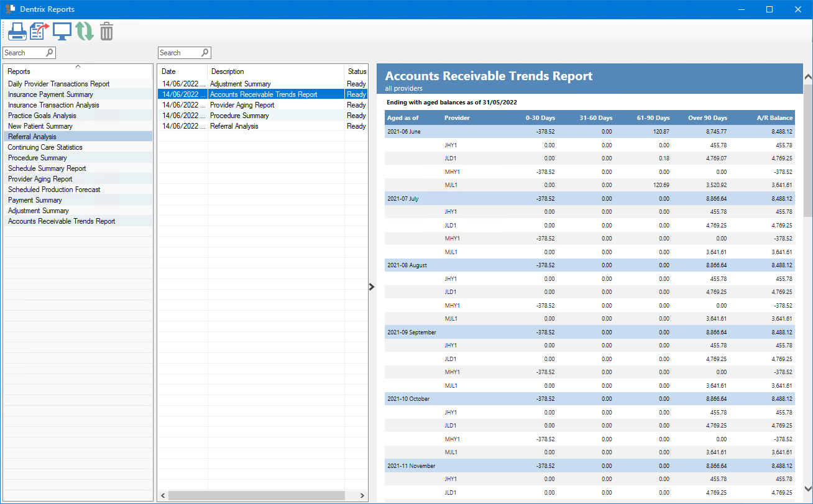Select Practice Goals Analysis report type
This screenshot has width=813, height=504.
(x=42, y=116)
